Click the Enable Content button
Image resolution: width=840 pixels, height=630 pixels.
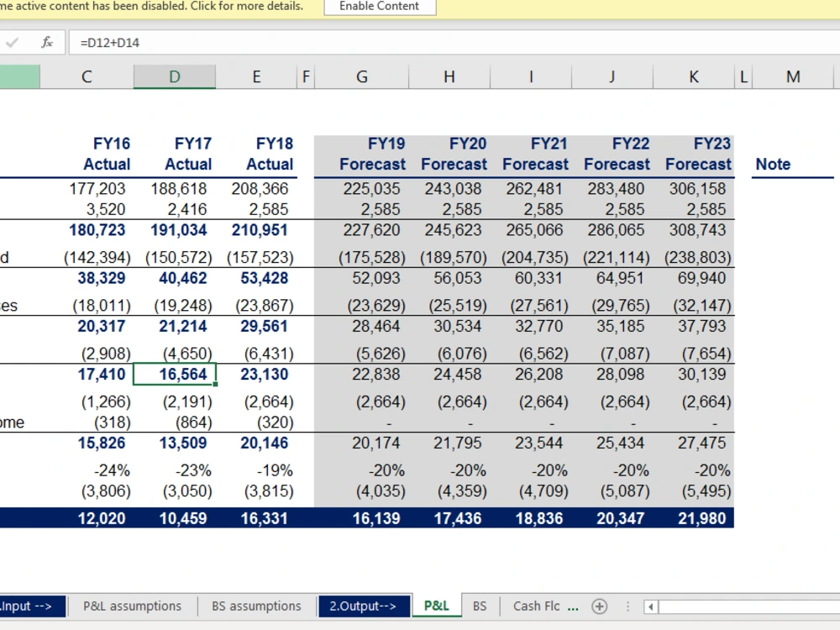(380, 7)
